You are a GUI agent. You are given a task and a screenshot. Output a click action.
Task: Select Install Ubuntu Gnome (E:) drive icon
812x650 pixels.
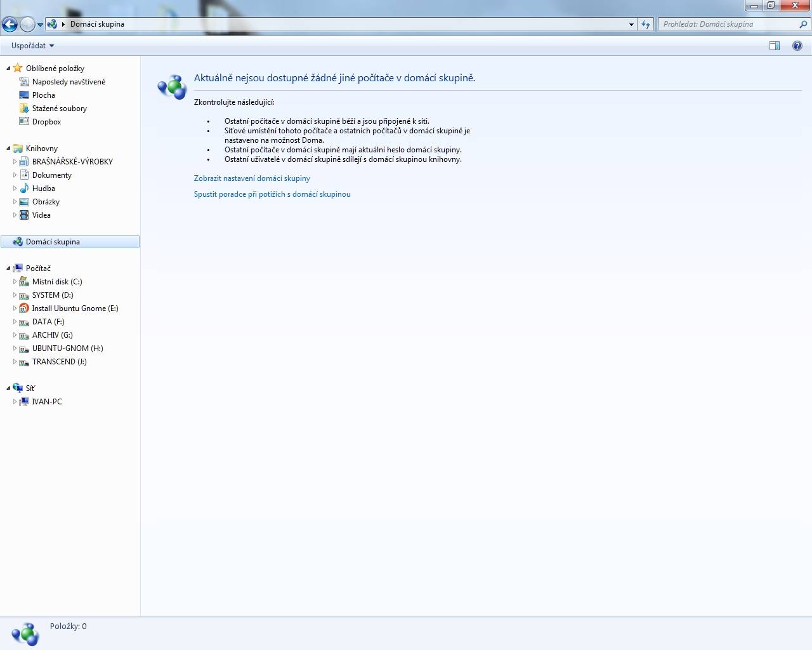[x=24, y=308]
